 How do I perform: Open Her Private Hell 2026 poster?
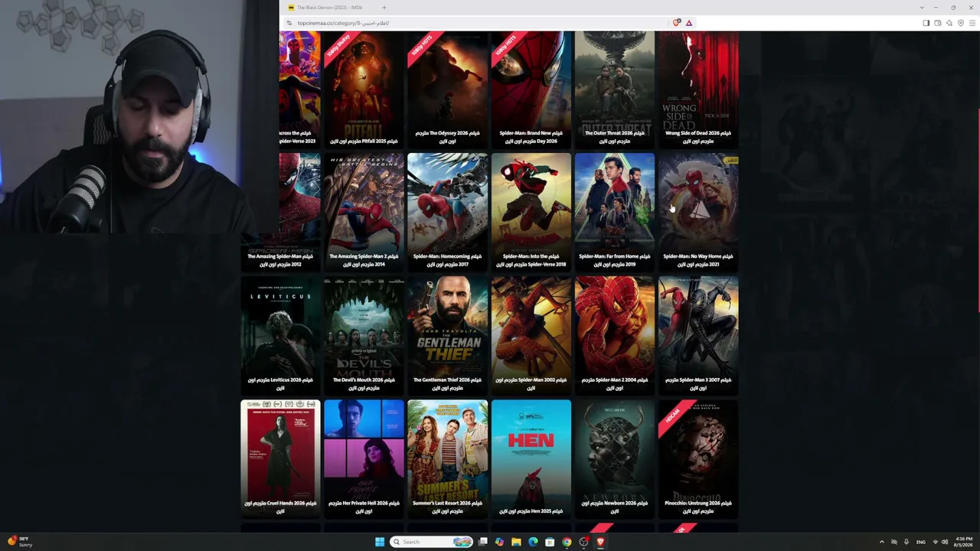(364, 458)
